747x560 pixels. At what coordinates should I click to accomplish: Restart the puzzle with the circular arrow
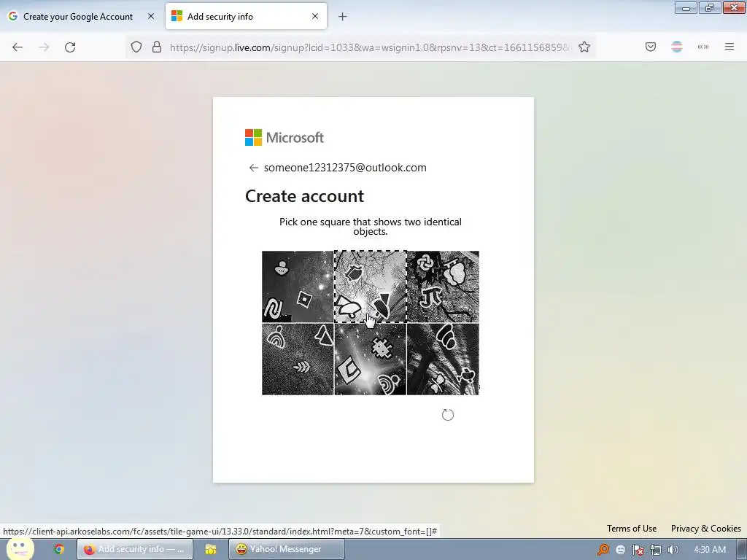(x=448, y=415)
